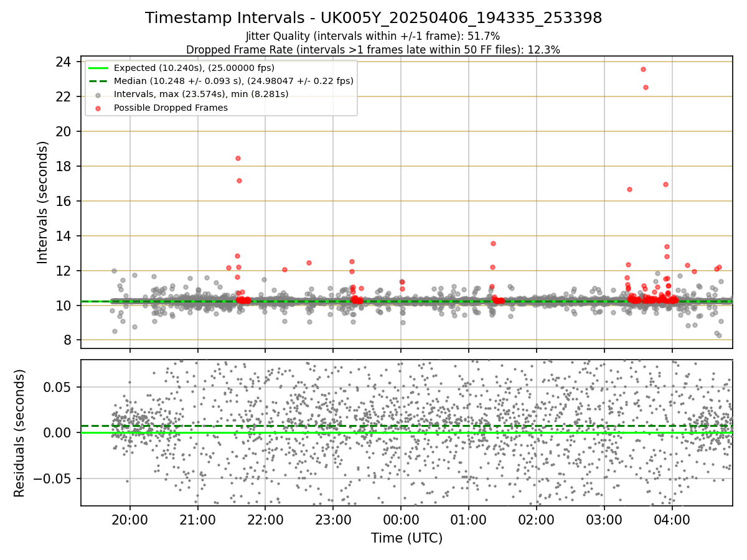Click legend entry 'Intervals, max (23.574s), min (8.281s)'
This screenshot has width=747, height=560.
201,94
